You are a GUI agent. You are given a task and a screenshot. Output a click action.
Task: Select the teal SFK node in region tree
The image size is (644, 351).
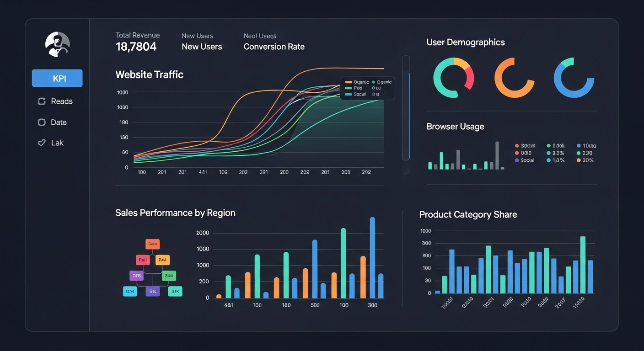click(175, 291)
